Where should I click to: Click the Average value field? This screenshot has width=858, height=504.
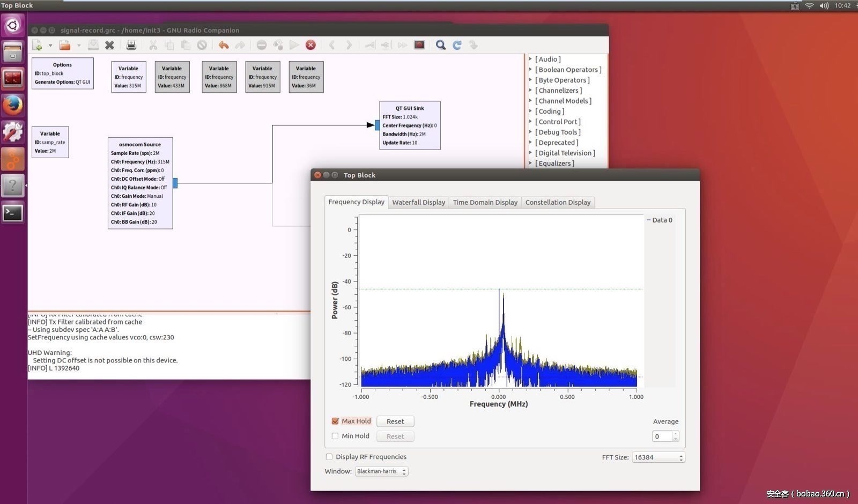click(662, 436)
